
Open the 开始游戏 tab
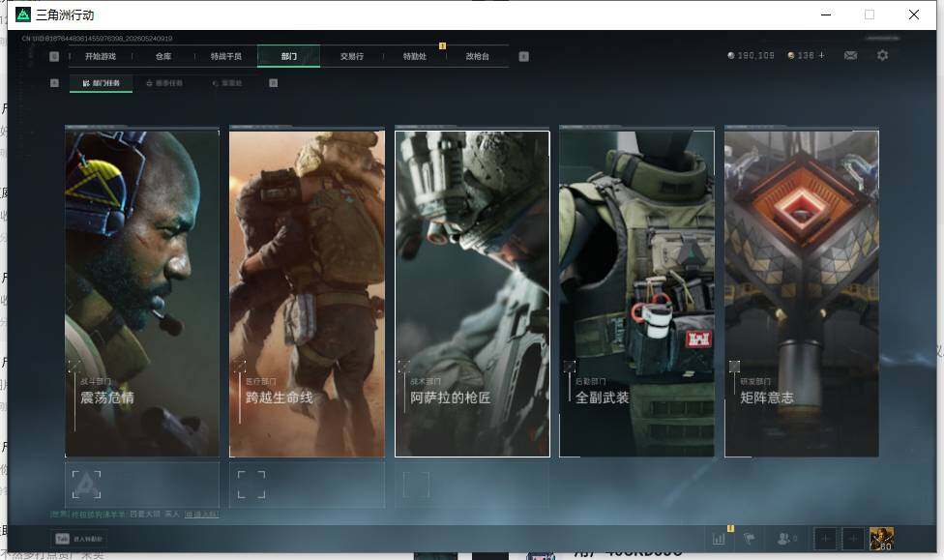point(100,57)
